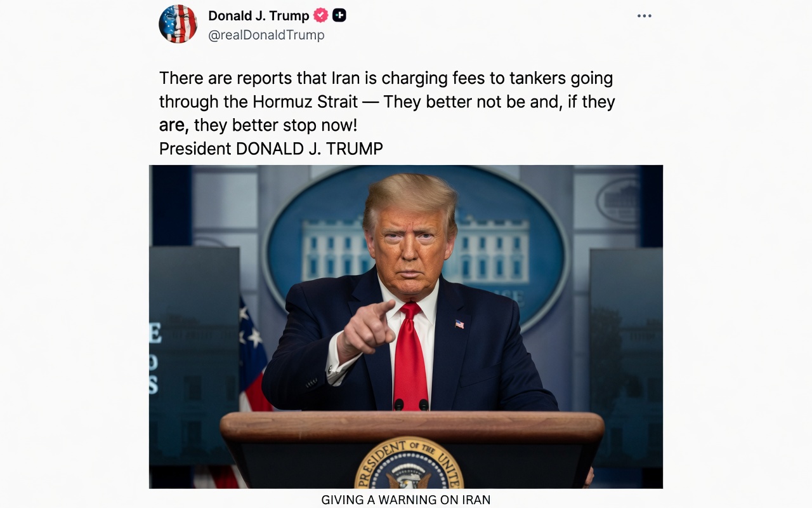This screenshot has height=508, width=812.
Task: Click the post text about Hormuz Strait
Action: click(x=387, y=102)
